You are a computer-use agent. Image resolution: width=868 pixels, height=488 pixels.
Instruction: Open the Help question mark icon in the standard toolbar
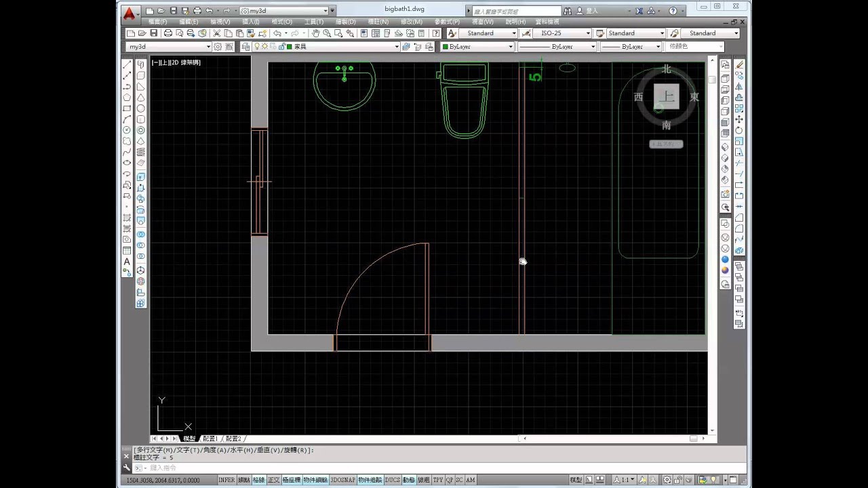(x=436, y=33)
